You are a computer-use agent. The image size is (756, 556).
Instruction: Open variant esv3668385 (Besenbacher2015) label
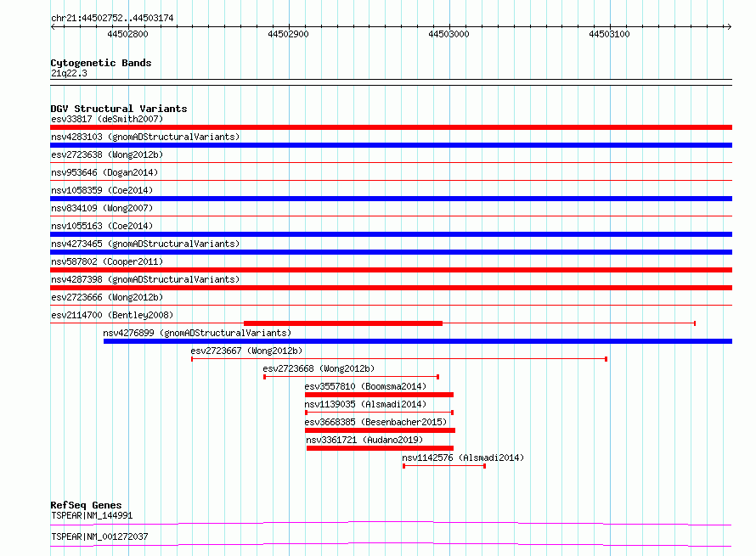[375, 422]
